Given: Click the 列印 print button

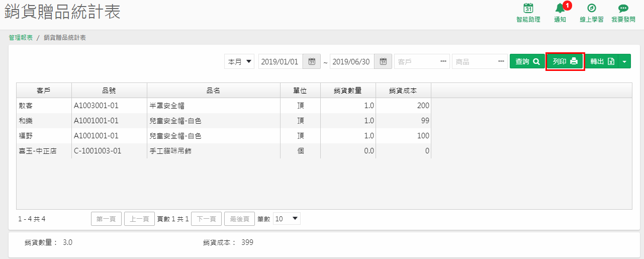Looking at the screenshot, I should pyautogui.click(x=565, y=61).
